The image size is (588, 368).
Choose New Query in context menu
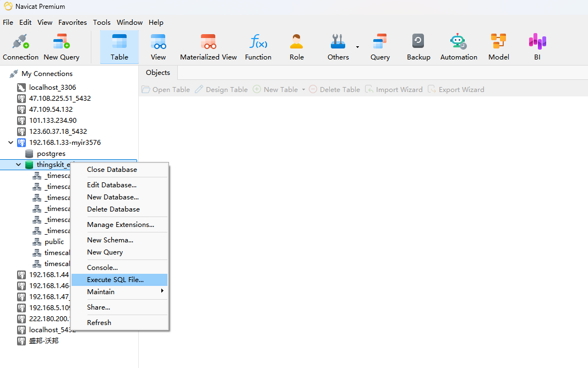(x=119, y=252)
